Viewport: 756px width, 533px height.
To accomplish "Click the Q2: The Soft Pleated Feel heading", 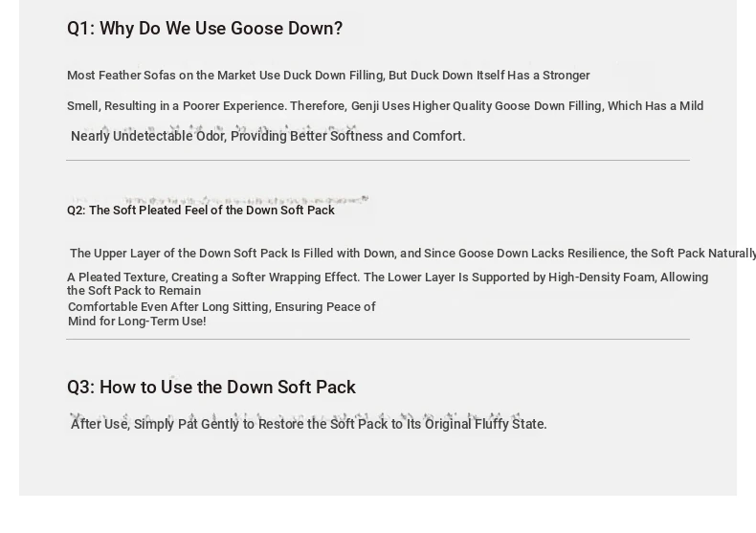I will (x=201, y=211).
